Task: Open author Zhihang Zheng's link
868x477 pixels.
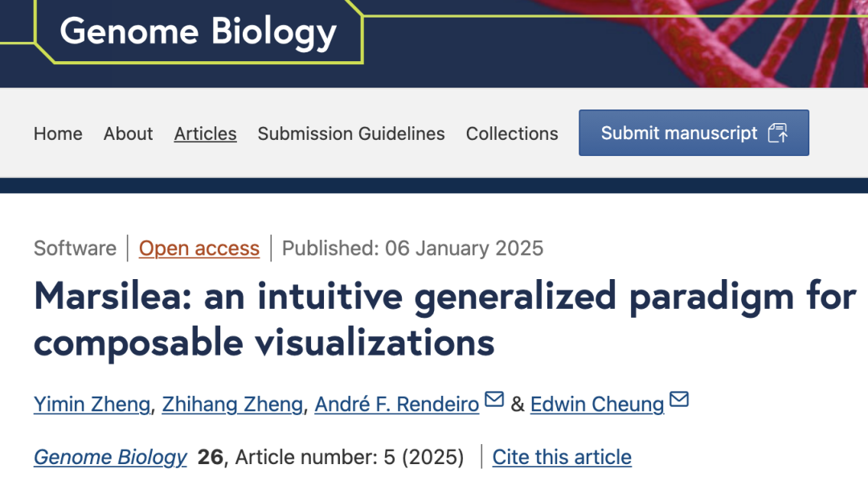Action: point(232,405)
